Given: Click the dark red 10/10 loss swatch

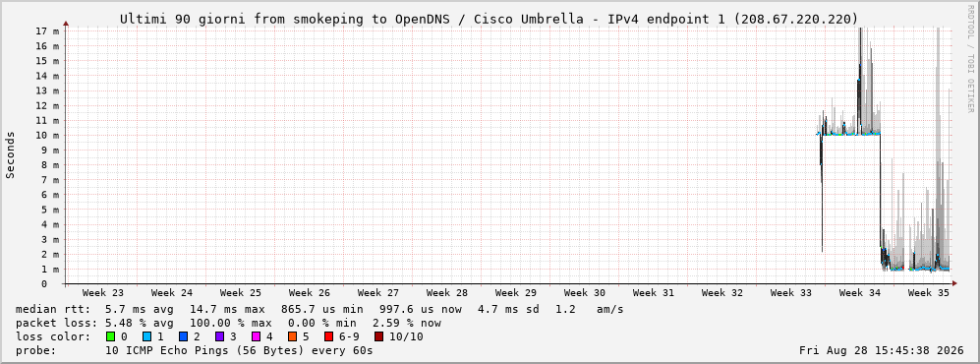Looking at the screenshot, I should (378, 337).
